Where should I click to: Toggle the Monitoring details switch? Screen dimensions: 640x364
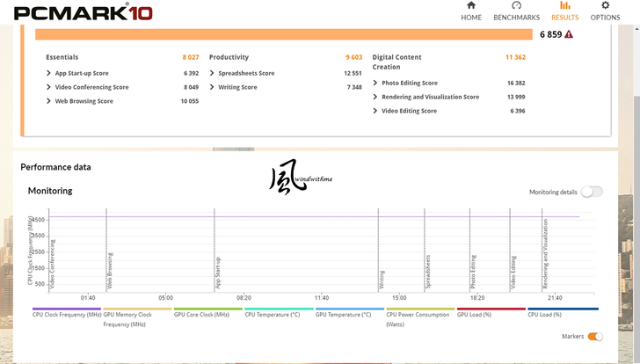(591, 192)
